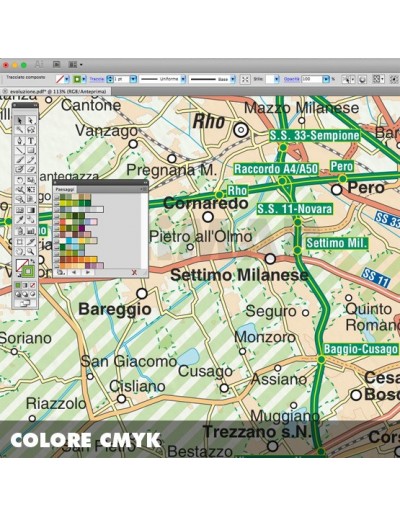
Task: Select the Gradient tool
Action: (31, 210)
